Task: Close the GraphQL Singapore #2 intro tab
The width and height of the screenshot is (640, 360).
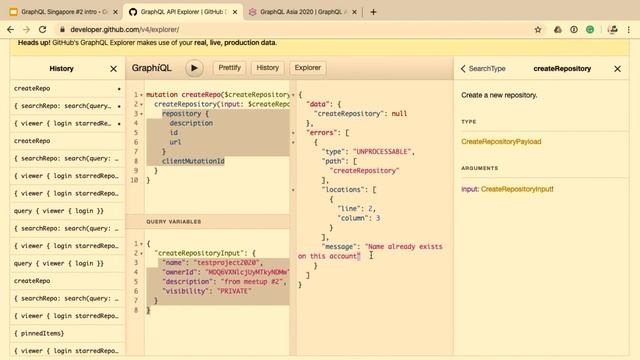Action: click(115, 12)
